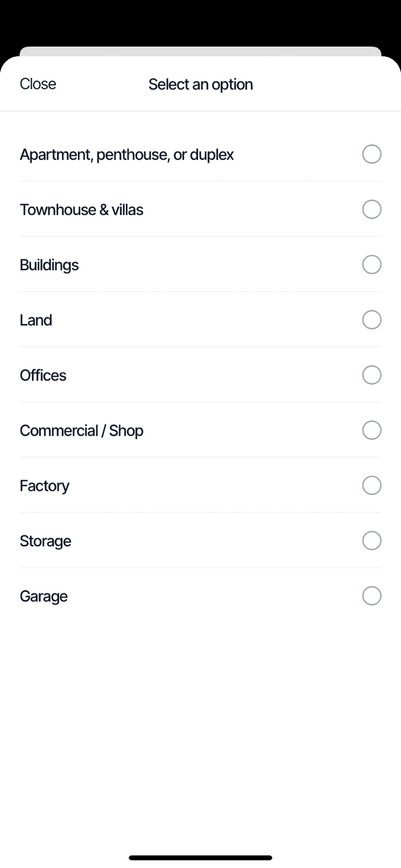This screenshot has height=868, width=401.
Task: Tap the home indicator bar at bottom
Action: click(200, 858)
